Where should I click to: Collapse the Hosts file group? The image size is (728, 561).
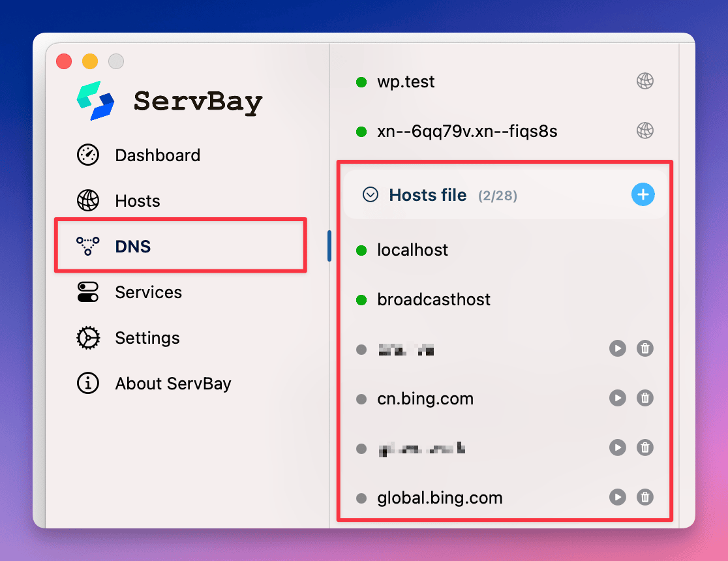(x=370, y=194)
